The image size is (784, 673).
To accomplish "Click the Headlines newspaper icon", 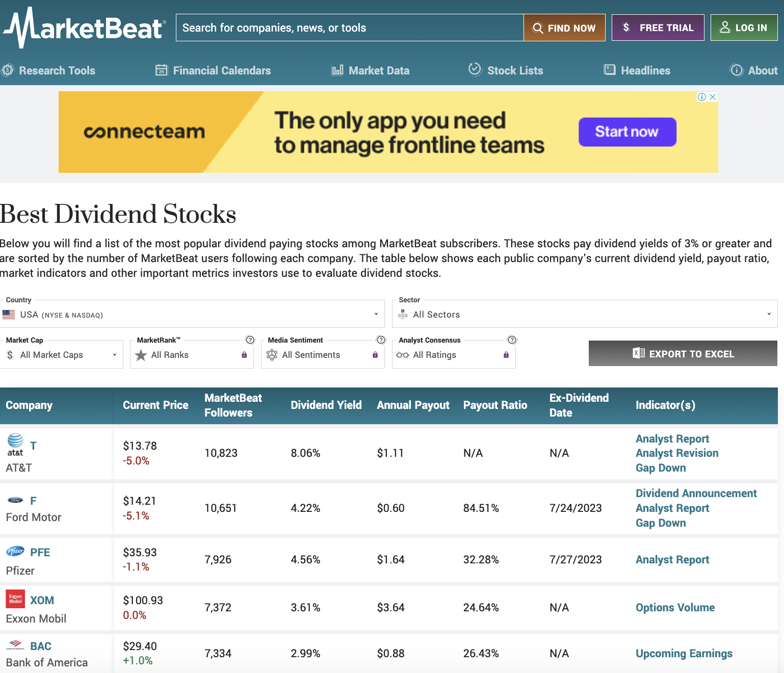I will point(610,70).
